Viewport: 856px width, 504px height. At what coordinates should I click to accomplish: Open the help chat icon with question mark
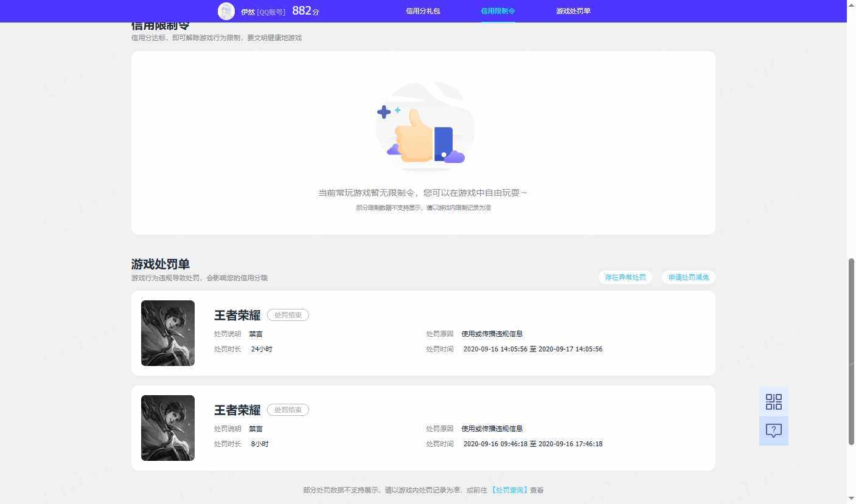(773, 431)
